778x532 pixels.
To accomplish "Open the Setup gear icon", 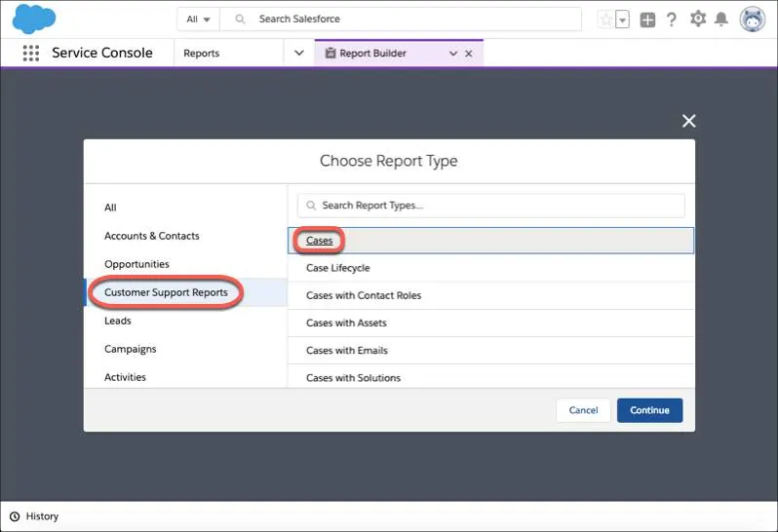I will point(698,19).
